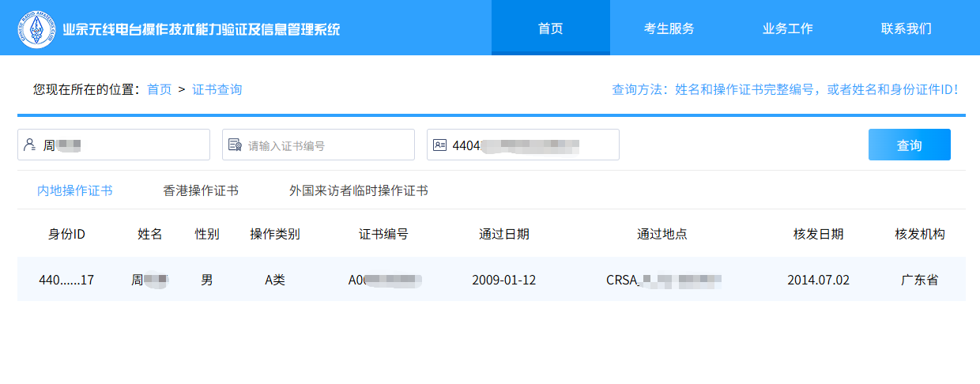Click the 证书查询 breadcrumb link
The height and width of the screenshot is (384, 980).
[217, 89]
